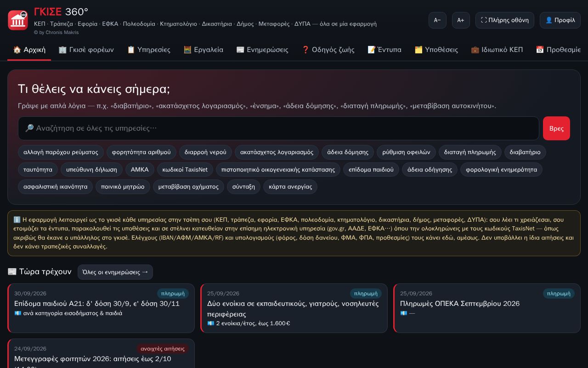
Task: Switch to the Αρχική tab
Action: (x=29, y=50)
